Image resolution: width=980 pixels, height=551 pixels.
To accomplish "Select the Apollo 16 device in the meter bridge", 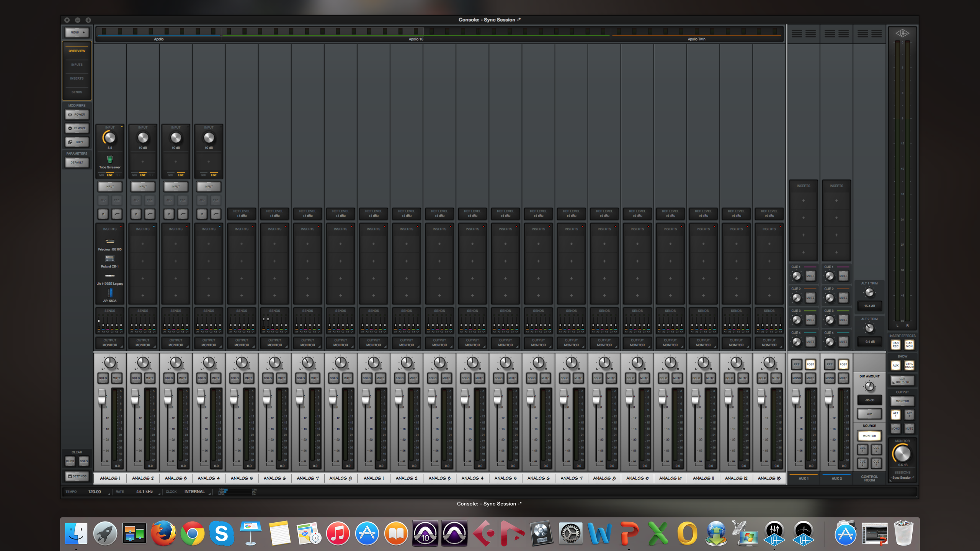I will (416, 39).
